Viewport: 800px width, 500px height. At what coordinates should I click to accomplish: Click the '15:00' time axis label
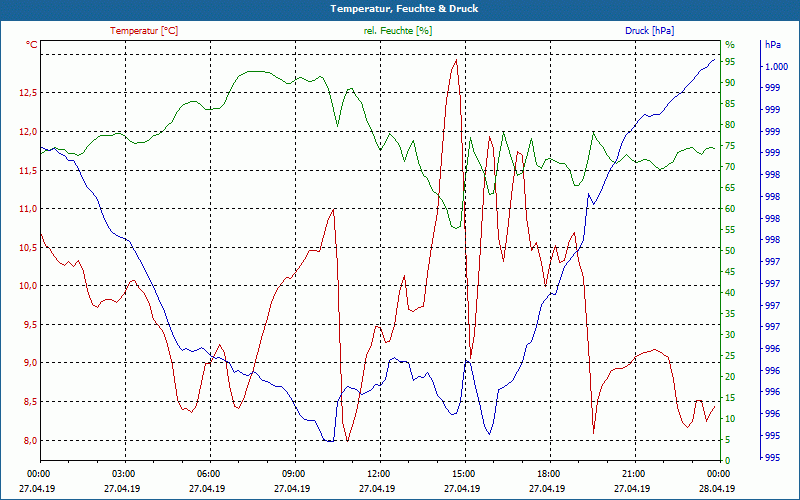[463, 473]
